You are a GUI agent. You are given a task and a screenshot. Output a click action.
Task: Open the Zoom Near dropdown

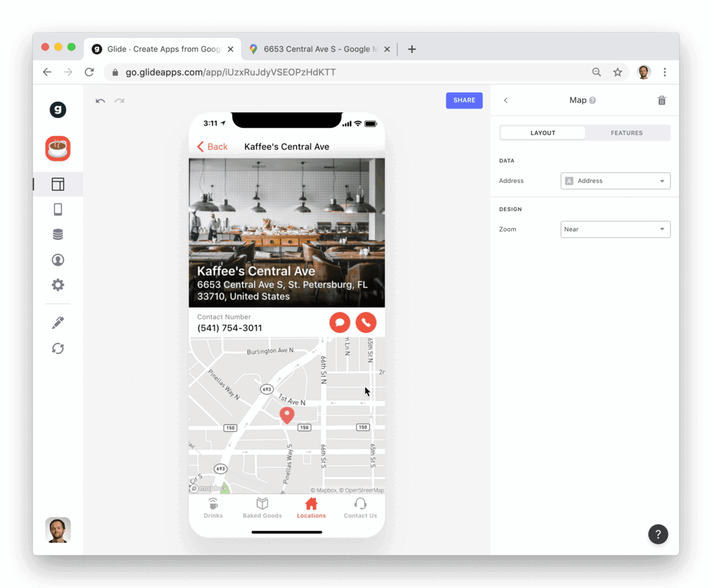[x=615, y=230]
